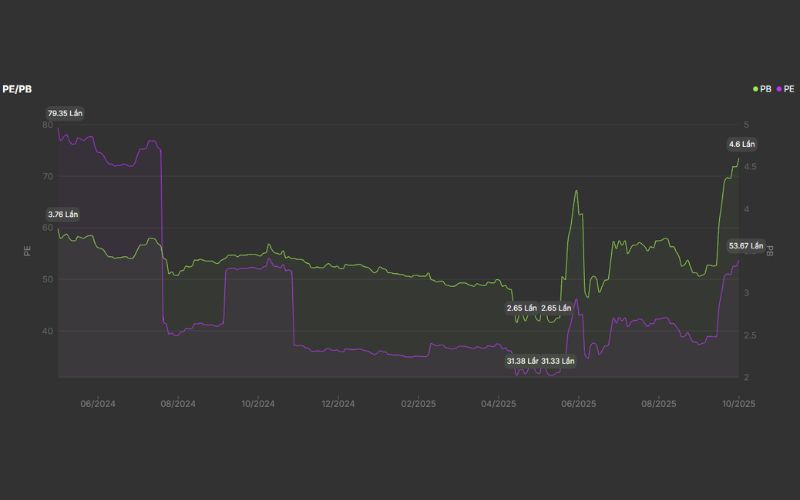Screen dimensions: 800x500
Task: Click the 53.67 Lần data label
Action: [x=745, y=246]
